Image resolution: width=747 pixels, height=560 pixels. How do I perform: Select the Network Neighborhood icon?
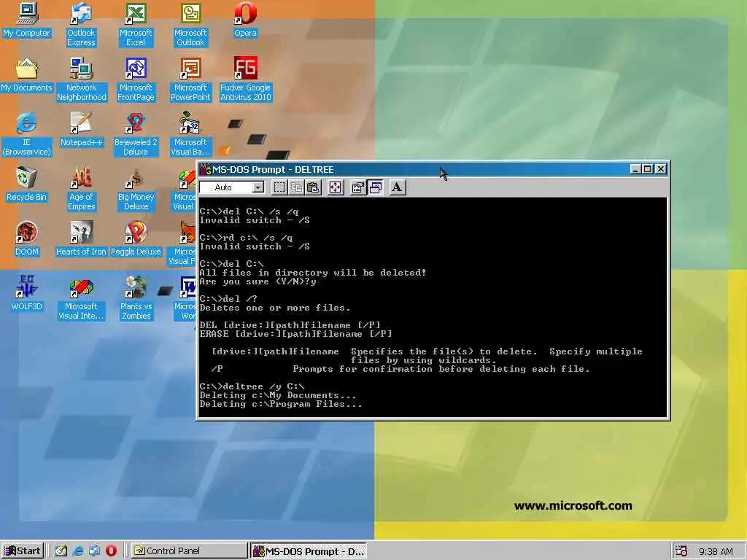tap(82, 79)
